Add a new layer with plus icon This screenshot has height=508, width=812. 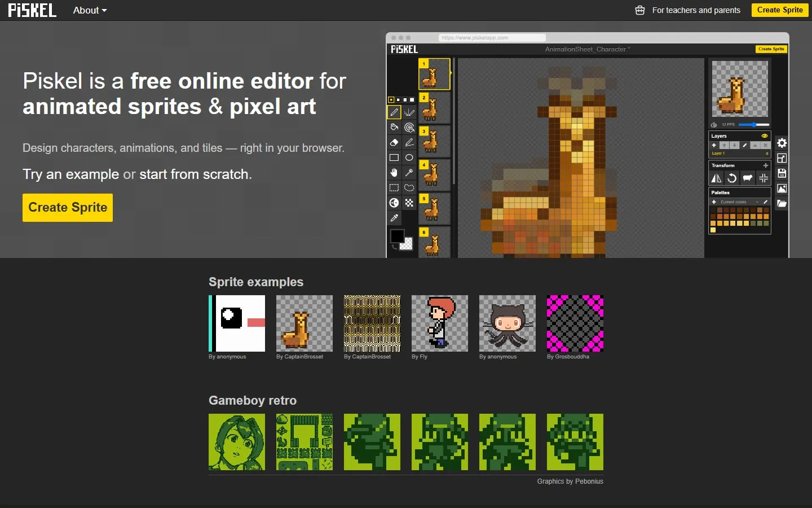pos(714,145)
